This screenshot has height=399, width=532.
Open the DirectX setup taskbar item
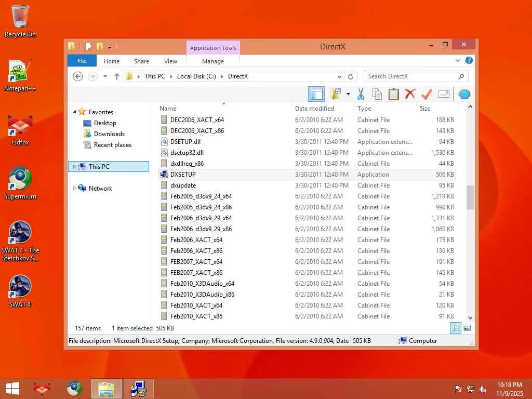[x=138, y=389]
